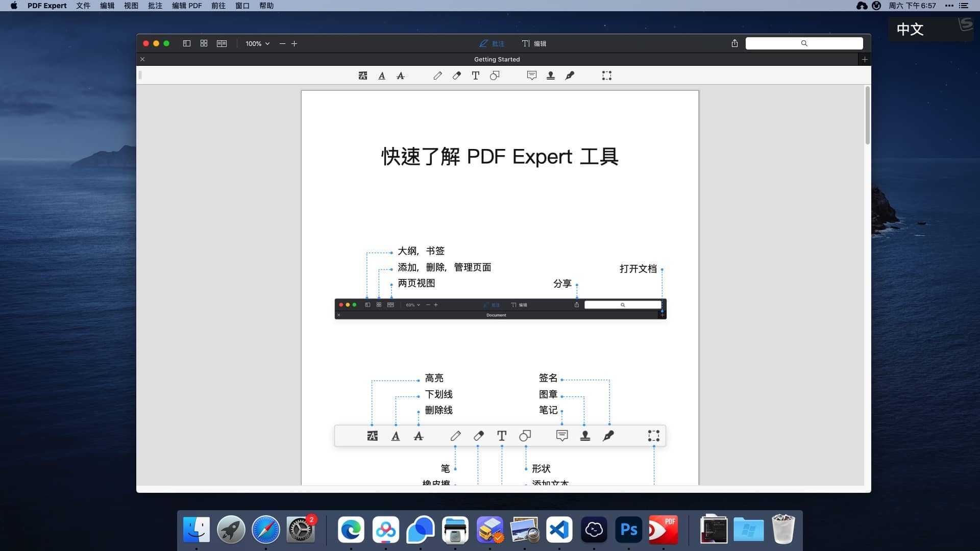Click the 删除线 label in document

(439, 410)
